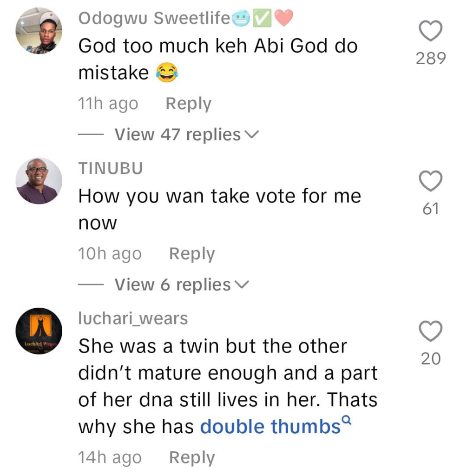This screenshot has width=467, height=476.
Task: Like TINUBU's comment with the heart icon
Action: (431, 181)
